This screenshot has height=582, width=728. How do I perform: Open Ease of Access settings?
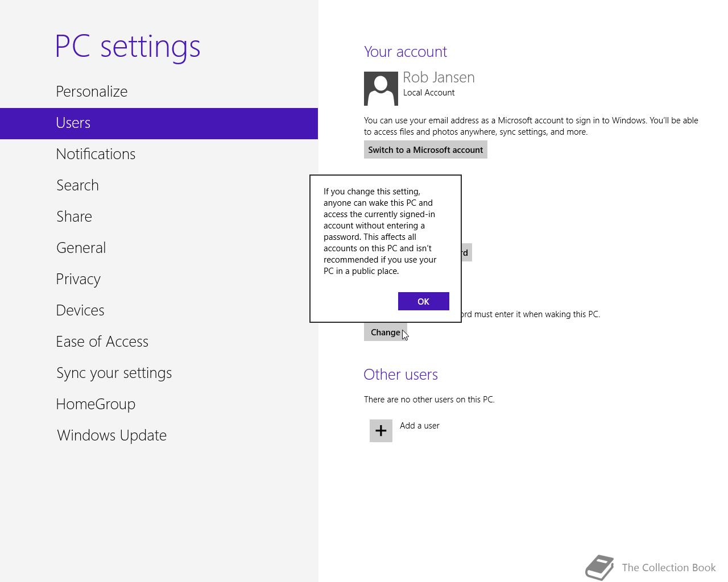pos(159,342)
